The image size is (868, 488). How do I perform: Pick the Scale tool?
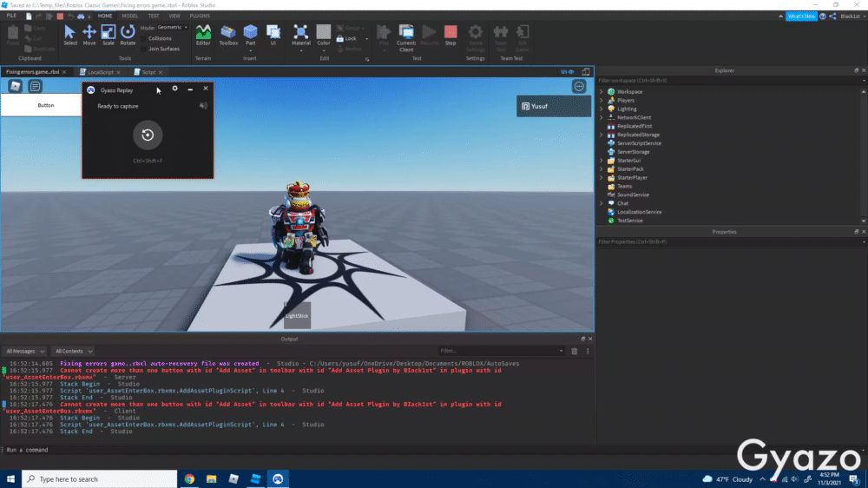[108, 36]
